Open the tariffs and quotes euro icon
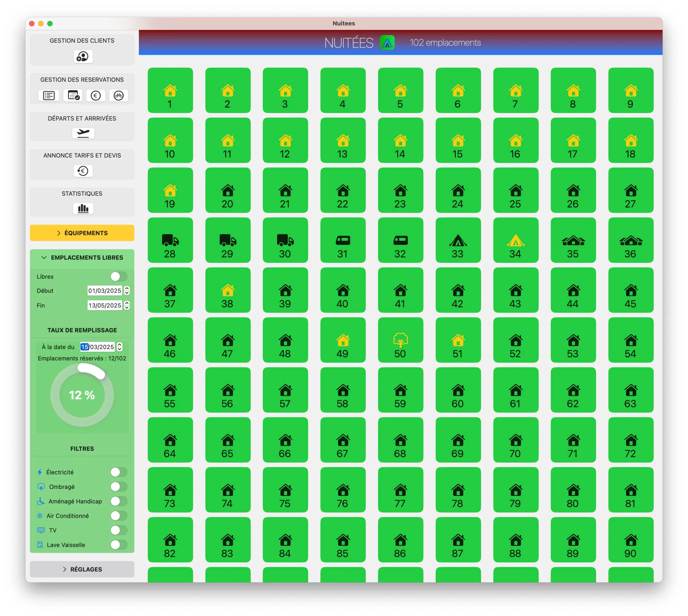Screen dimensions: 688x616 [x=83, y=171]
